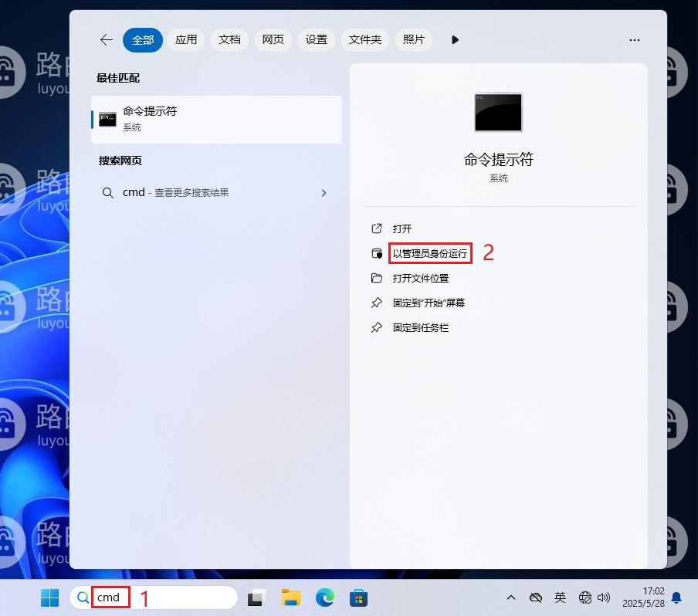Viewport: 698px width, 616px height.
Task: Show hidden tray icons chevron
Action: click(x=511, y=597)
